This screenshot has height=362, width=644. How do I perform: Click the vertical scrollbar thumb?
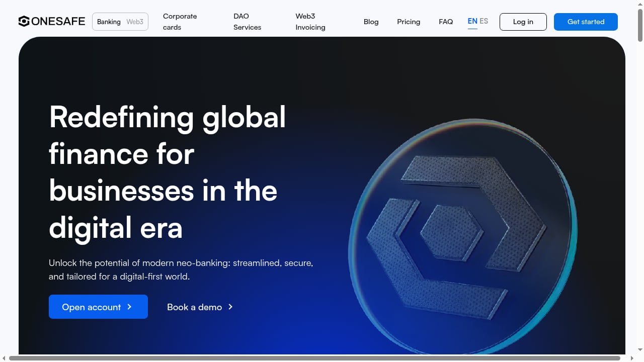[640, 24]
